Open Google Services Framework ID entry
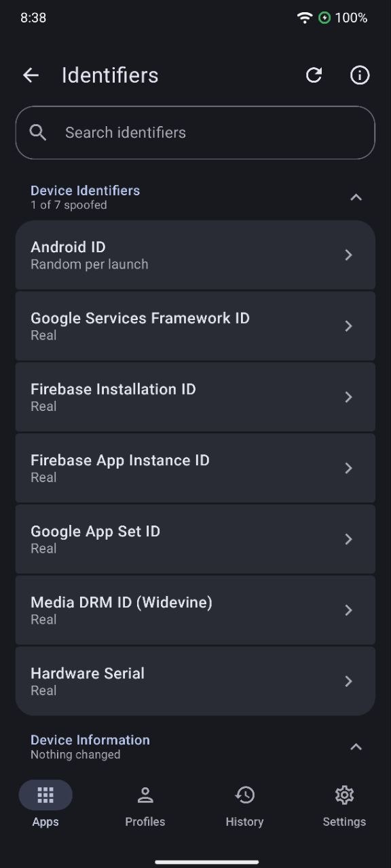 [195, 326]
